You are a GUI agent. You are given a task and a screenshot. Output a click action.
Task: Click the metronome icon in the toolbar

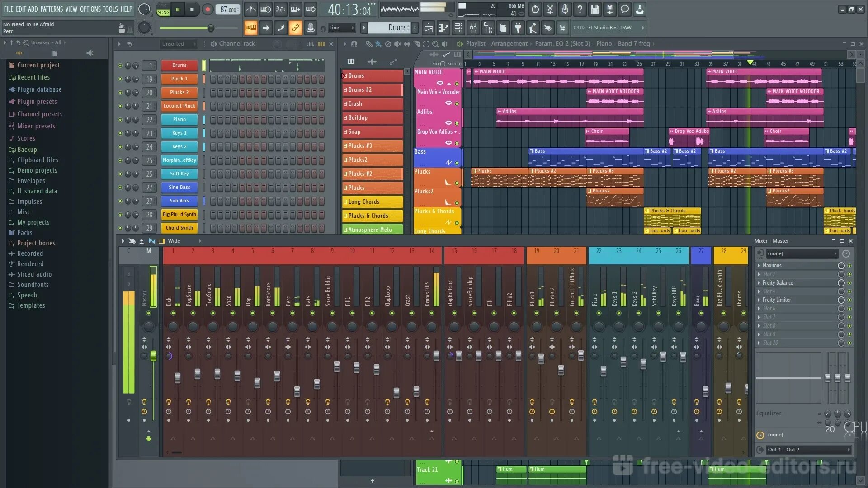(251, 9)
